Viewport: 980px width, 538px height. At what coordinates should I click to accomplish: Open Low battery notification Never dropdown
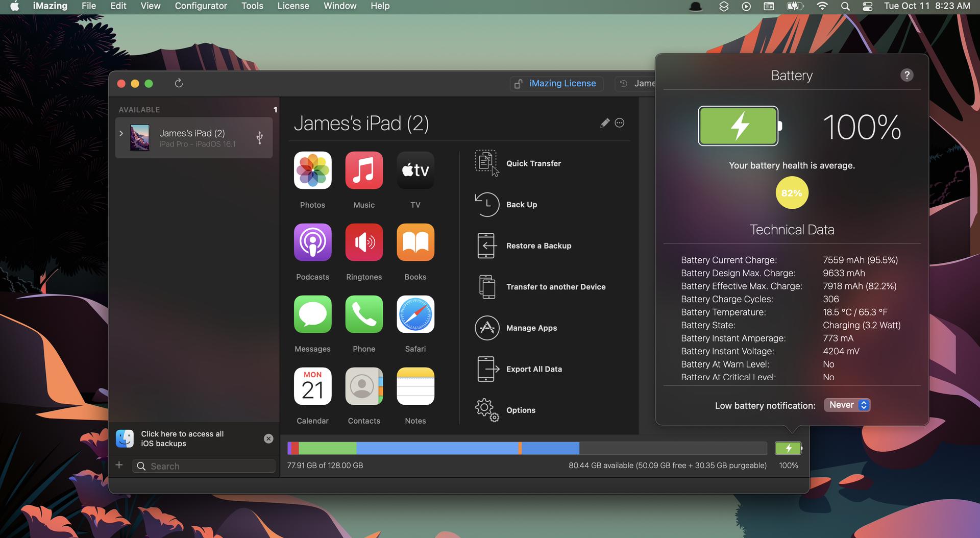click(x=847, y=405)
